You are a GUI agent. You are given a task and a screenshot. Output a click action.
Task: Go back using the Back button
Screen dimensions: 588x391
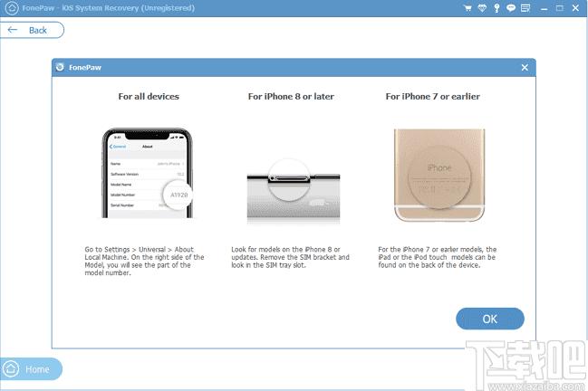coord(32,30)
